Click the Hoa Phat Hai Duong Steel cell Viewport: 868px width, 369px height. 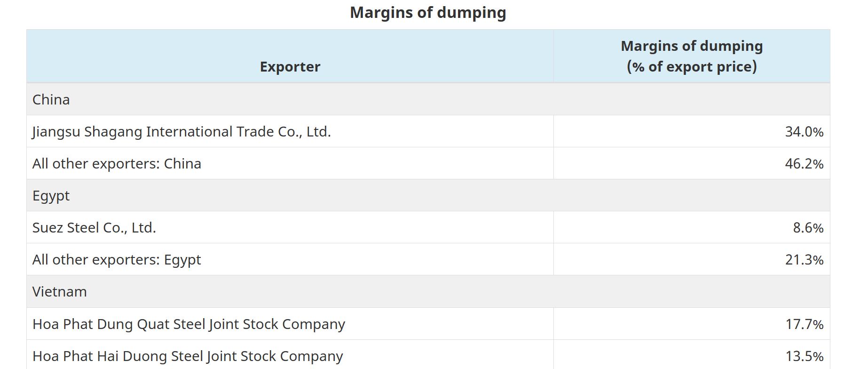188,356
